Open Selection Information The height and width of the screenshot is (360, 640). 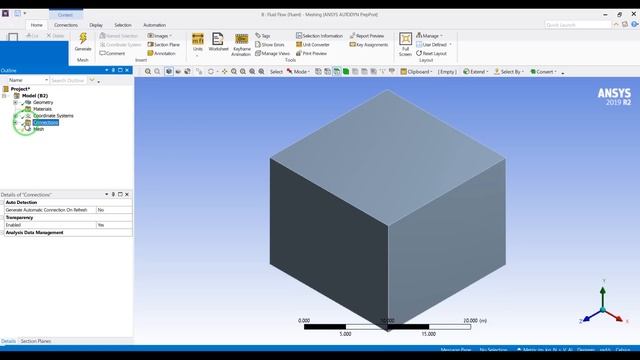pyautogui.click(x=319, y=36)
